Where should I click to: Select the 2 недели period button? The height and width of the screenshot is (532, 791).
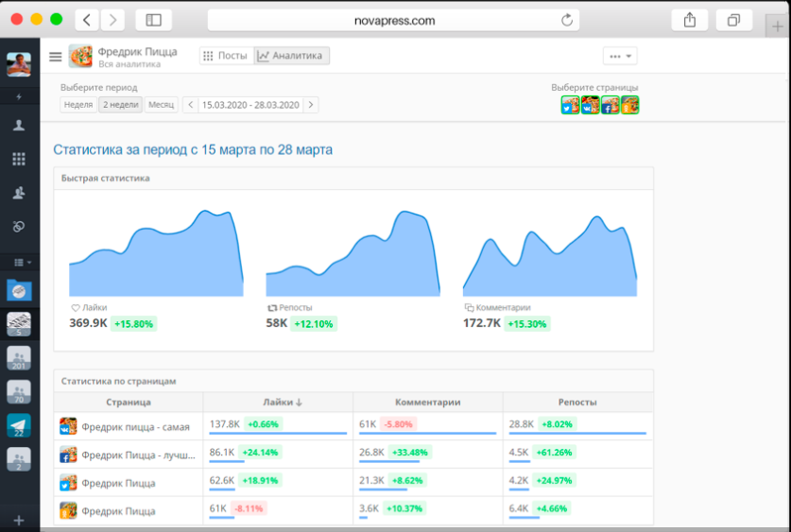click(121, 105)
